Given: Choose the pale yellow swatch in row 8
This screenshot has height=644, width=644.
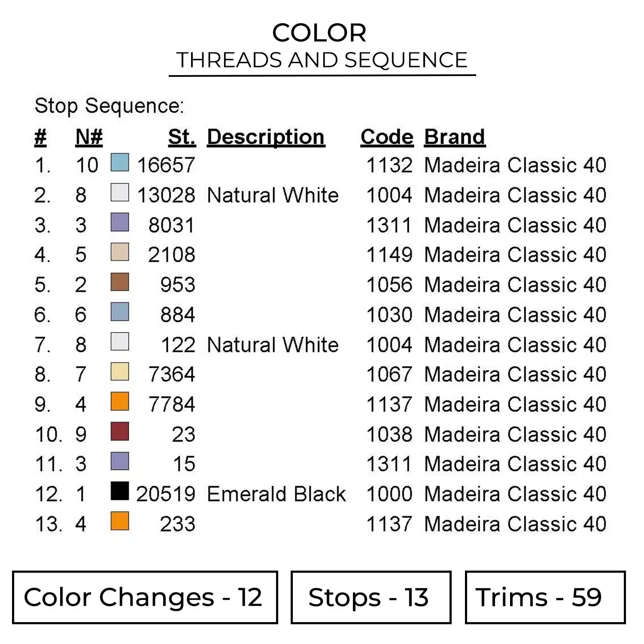Looking at the screenshot, I should pos(120,372).
